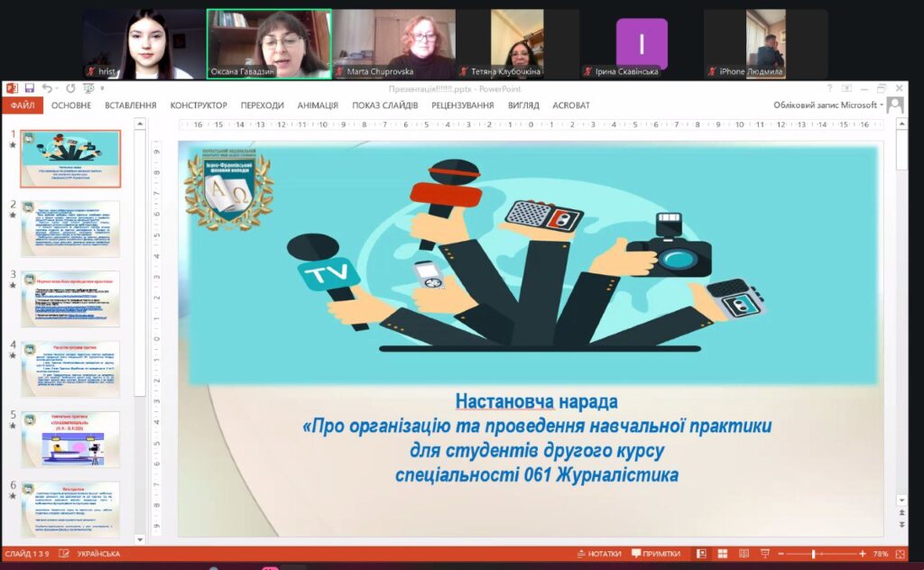The height and width of the screenshot is (570, 924).
Task: Toggle the ПРИМІТКИ comments pane
Action: (656, 554)
